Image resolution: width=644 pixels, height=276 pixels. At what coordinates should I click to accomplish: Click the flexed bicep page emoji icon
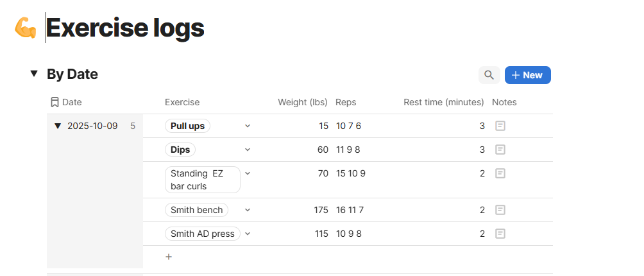tap(26, 28)
